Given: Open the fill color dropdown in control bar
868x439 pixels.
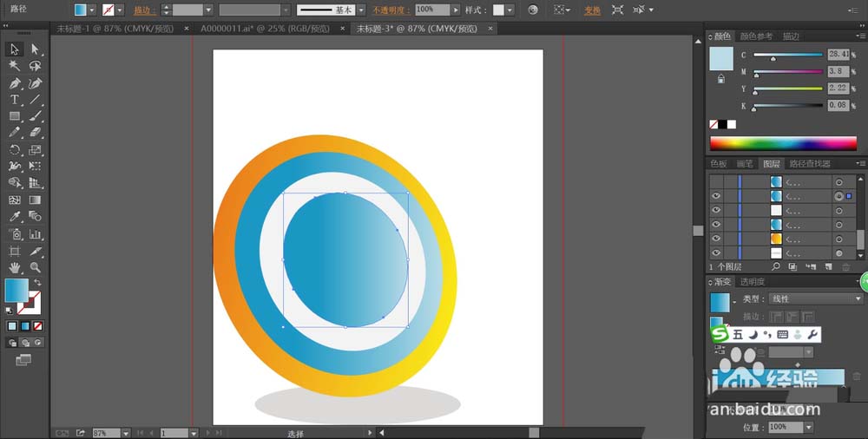Looking at the screenshot, I should (92, 10).
